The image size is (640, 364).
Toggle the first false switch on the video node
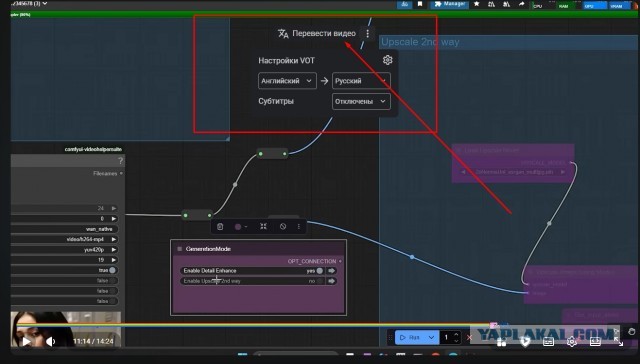(112, 280)
